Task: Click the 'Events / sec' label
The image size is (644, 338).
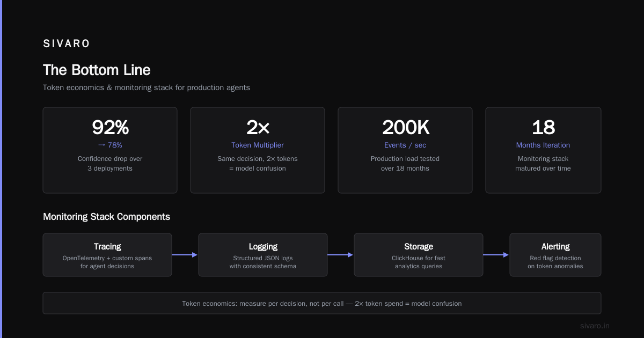Action: coord(405,145)
